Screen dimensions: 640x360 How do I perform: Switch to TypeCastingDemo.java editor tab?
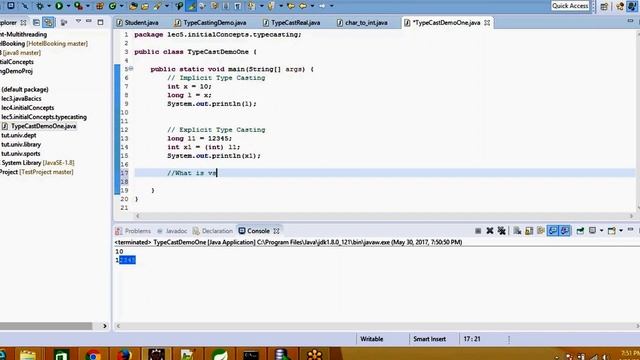210,23
